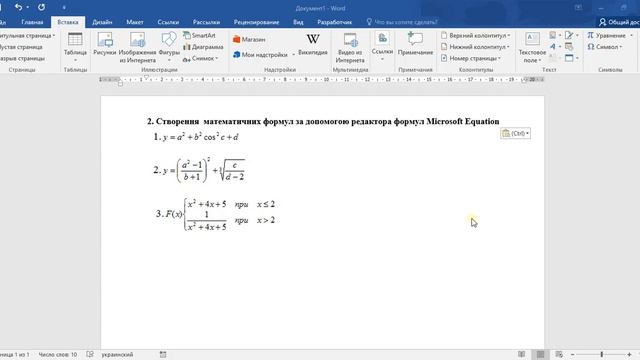Open the Рассылки tab
640x360 pixels.
206,22
